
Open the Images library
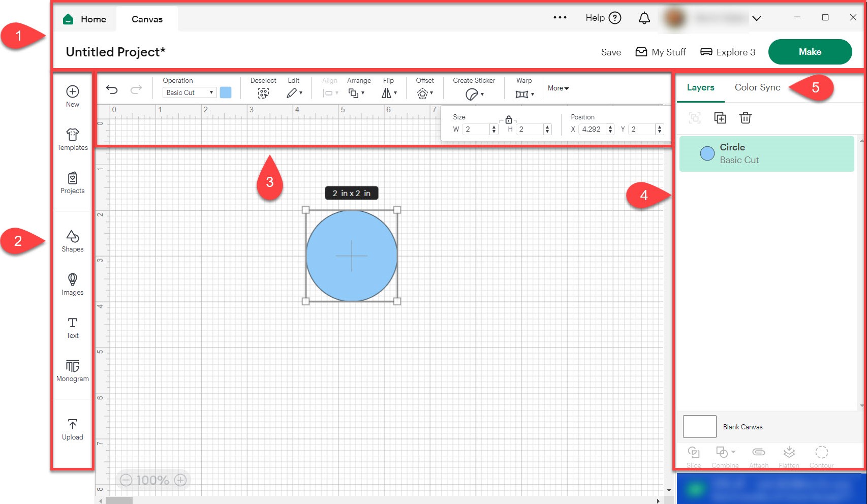73,284
